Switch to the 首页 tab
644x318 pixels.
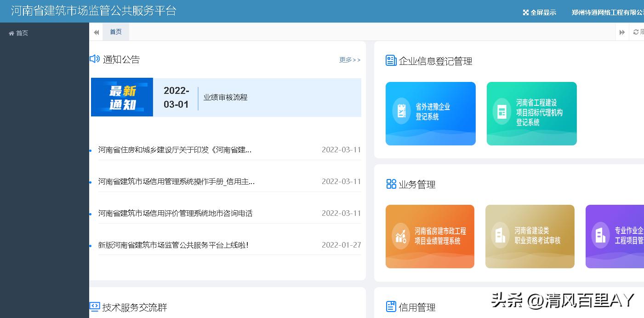click(x=115, y=32)
